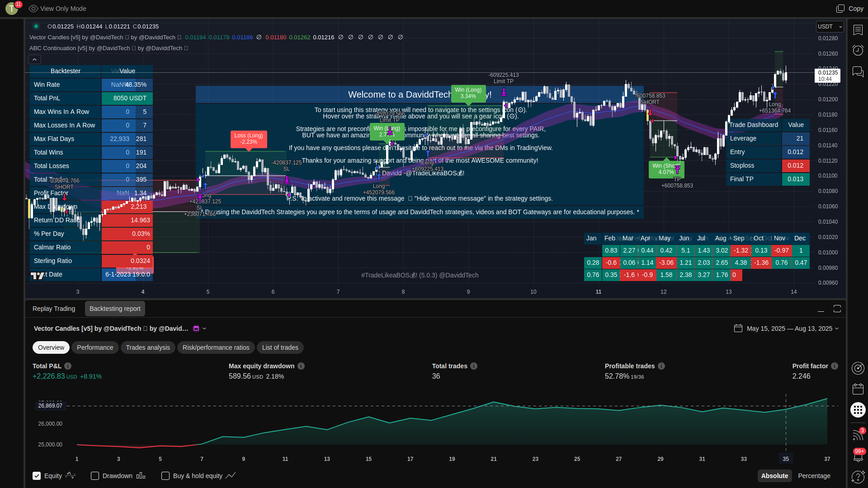Click the 26,869.07 equity axis label
Viewport: 868px width, 488px height.
point(50,406)
